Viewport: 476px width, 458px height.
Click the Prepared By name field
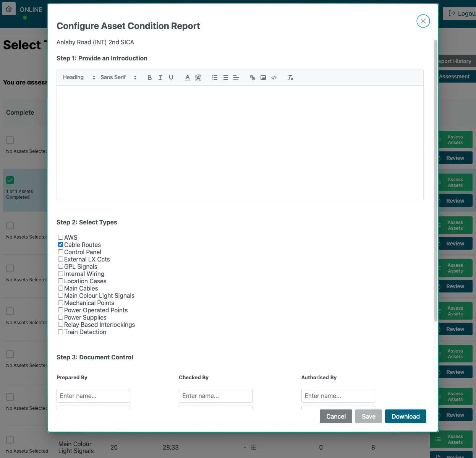click(x=93, y=396)
